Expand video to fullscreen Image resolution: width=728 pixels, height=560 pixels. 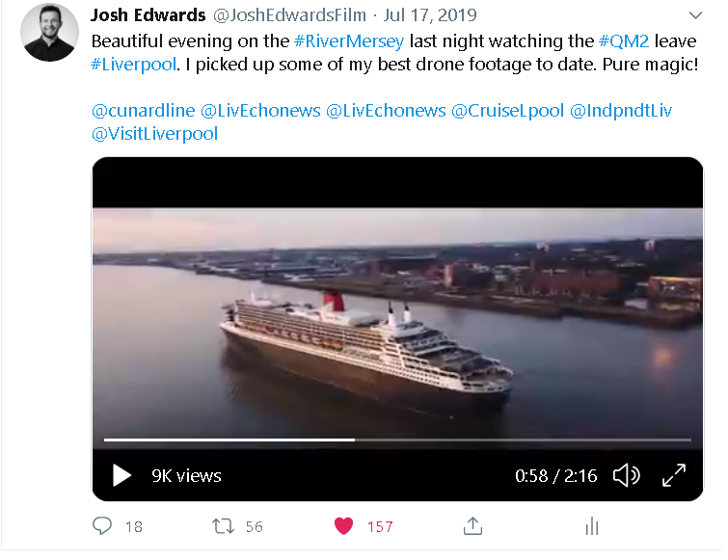[674, 475]
